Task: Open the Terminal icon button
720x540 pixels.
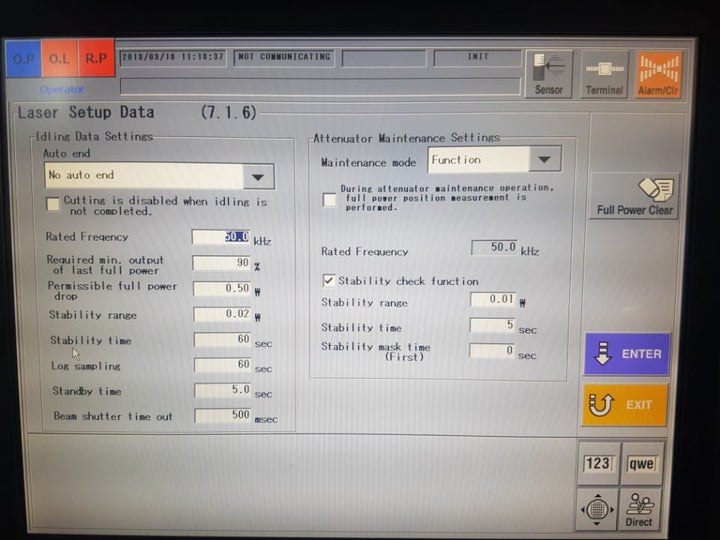Action: [x=604, y=74]
